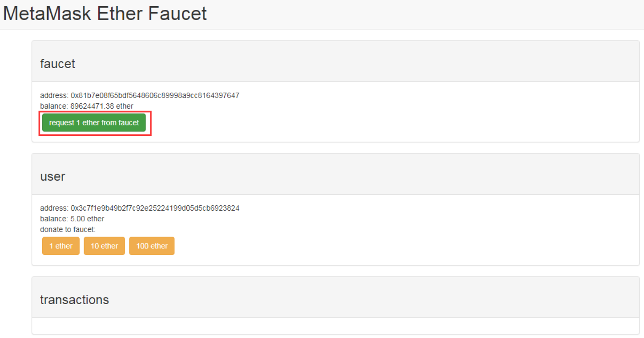Click the word Faucet in the page title
The width and height of the screenshot is (644, 338).
point(178,14)
